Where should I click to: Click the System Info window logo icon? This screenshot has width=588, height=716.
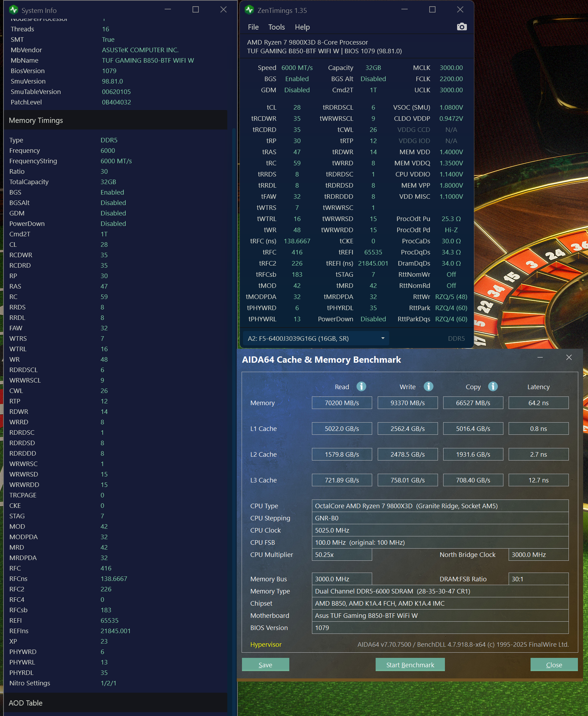tap(14, 10)
